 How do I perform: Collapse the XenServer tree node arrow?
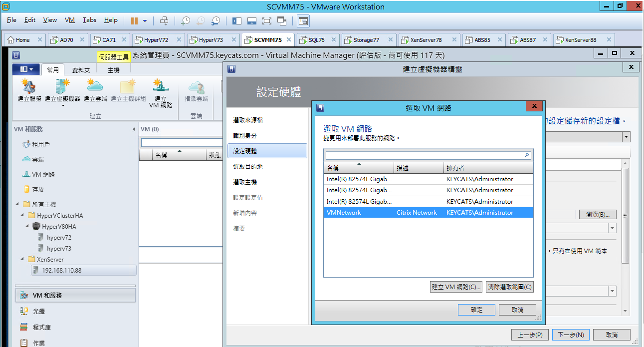click(23, 259)
